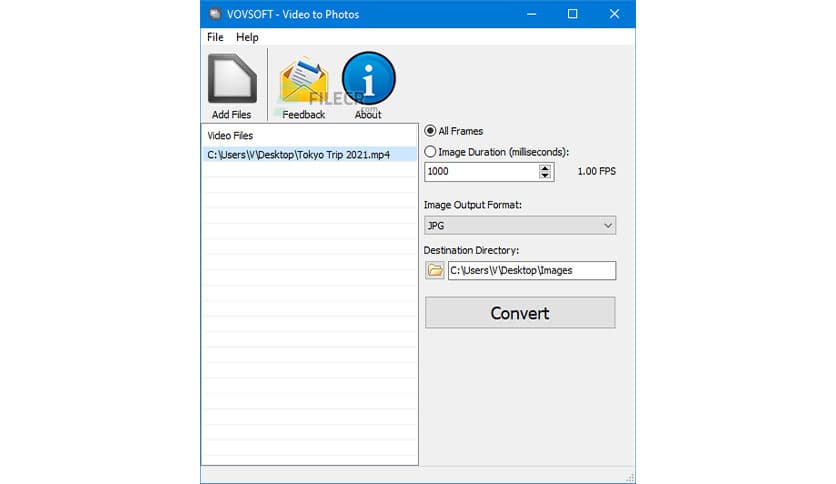Open the Help menu
This screenshot has height=484, width=836.
pos(247,37)
